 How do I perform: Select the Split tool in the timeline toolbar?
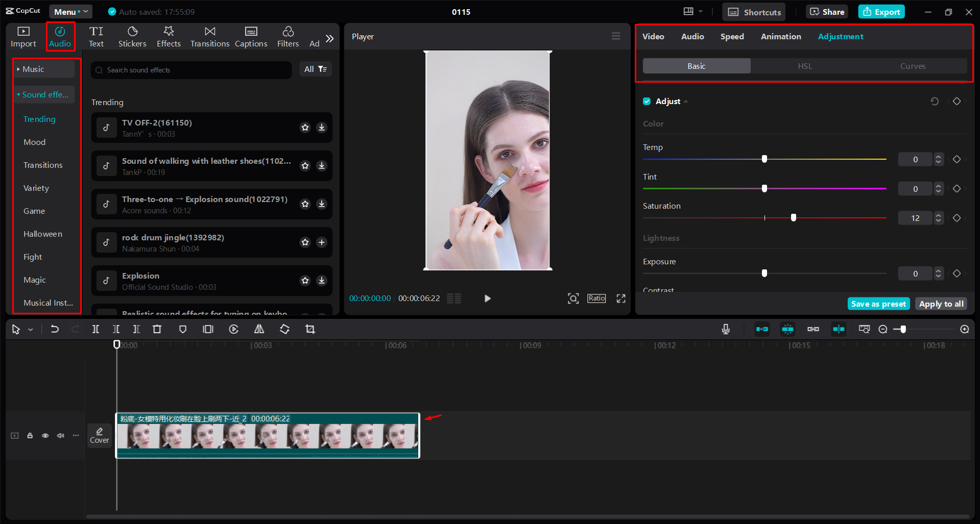95,329
